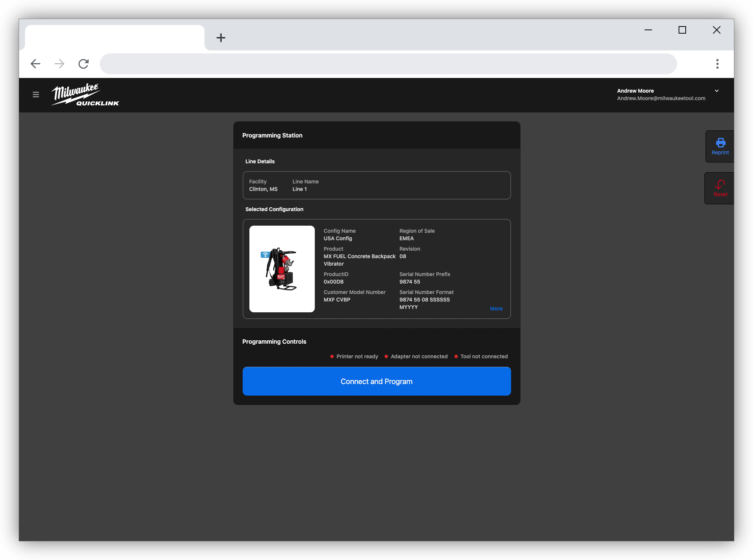Viewport: 753px width, 560px height.
Task: Maximize the browser window
Action: click(x=682, y=30)
